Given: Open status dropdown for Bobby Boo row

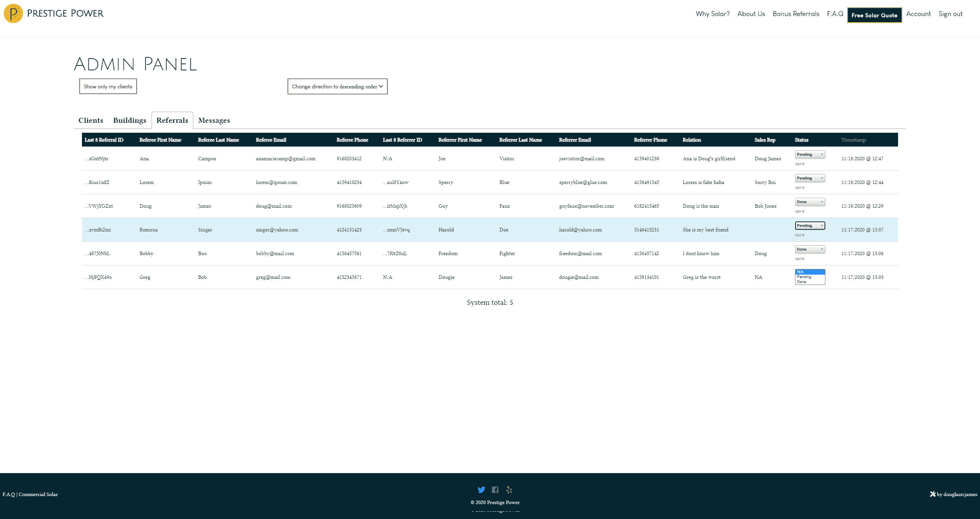Looking at the screenshot, I should coord(810,249).
